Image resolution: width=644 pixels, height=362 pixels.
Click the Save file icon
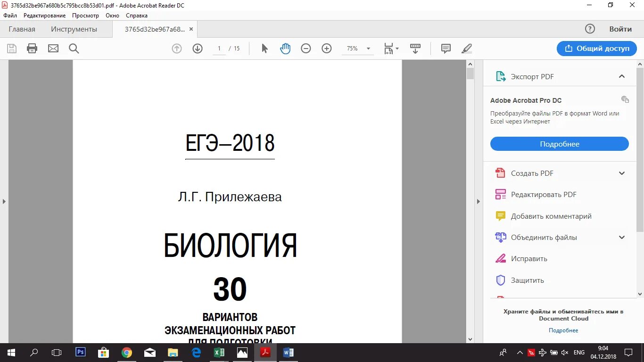pos(11,49)
